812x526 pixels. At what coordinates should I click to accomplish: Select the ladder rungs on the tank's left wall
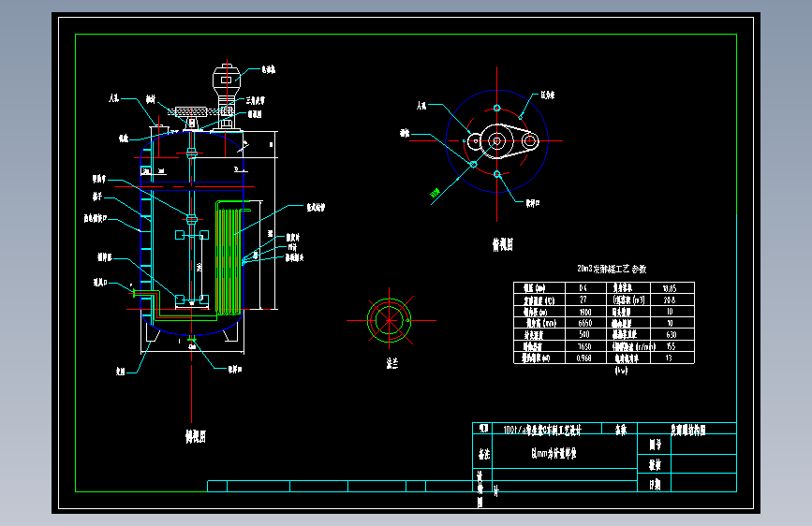tap(146, 231)
